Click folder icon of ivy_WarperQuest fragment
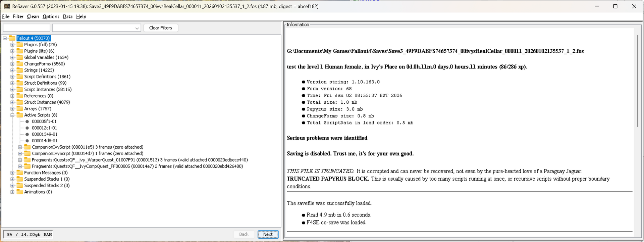This screenshot has width=644, height=242. [x=28, y=160]
